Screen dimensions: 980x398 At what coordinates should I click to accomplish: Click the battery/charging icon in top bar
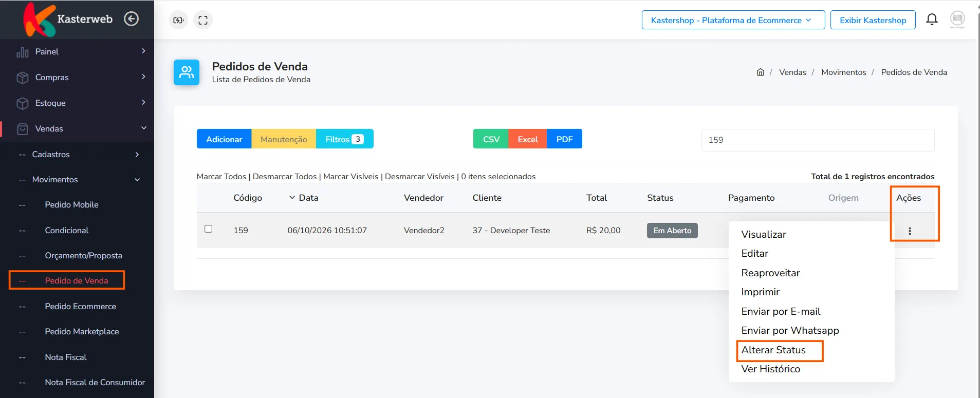(178, 20)
